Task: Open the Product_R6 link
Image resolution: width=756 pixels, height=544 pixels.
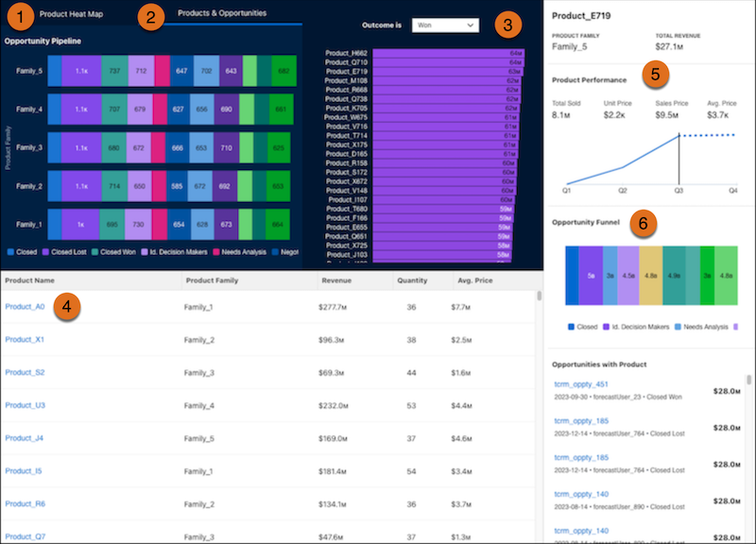Action: [26, 503]
